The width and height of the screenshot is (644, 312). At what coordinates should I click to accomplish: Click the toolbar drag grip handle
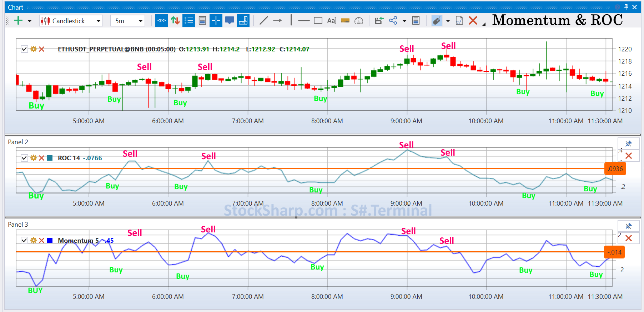(x=8, y=20)
